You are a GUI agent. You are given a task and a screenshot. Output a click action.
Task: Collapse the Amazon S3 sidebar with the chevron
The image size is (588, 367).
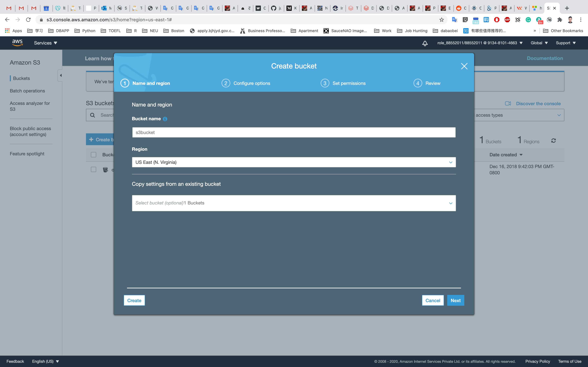(61, 75)
